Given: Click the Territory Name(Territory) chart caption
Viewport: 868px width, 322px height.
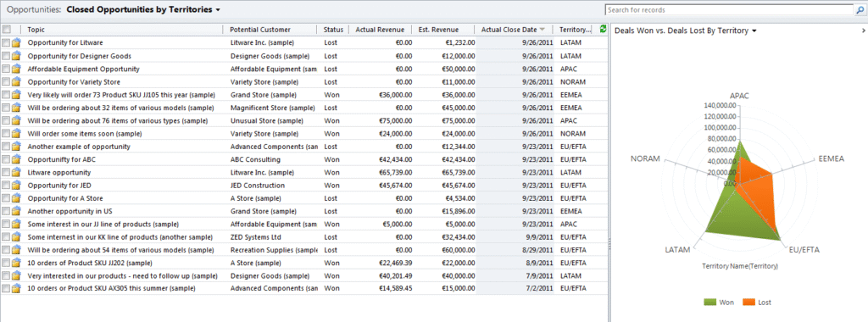Looking at the screenshot, I should pyautogui.click(x=740, y=266).
